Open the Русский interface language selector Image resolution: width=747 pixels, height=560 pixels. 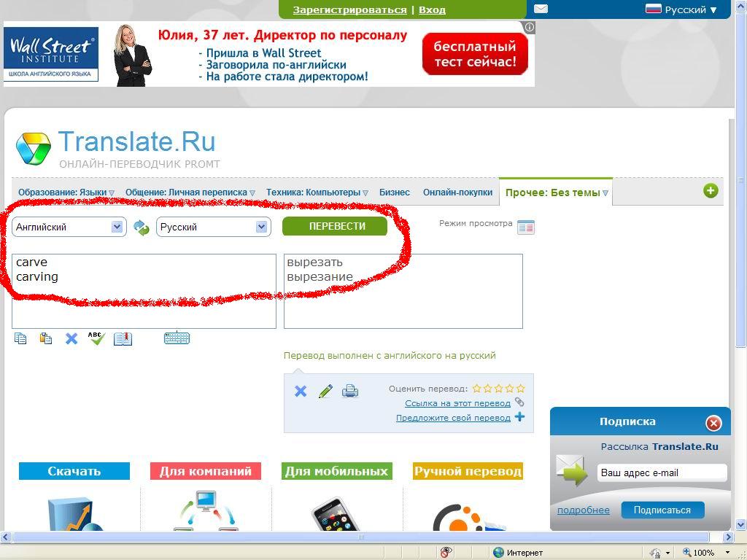coord(681,9)
